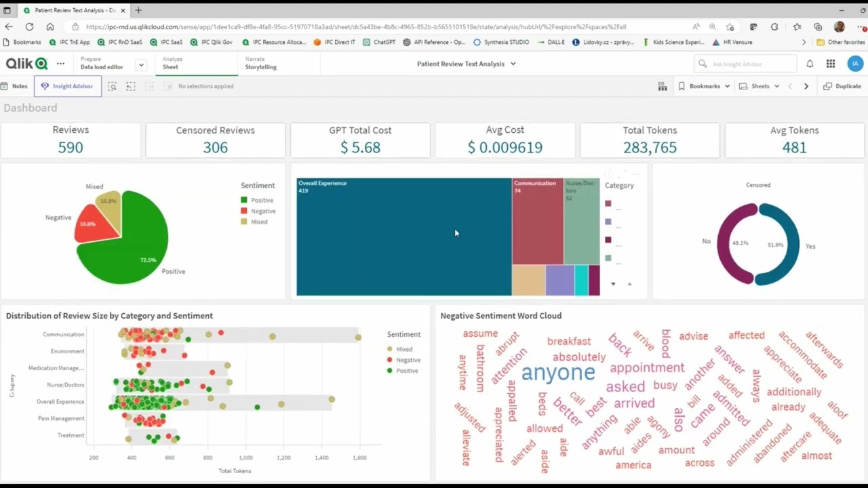
Task: Open the browser tab actions icon
Action: [7, 10]
